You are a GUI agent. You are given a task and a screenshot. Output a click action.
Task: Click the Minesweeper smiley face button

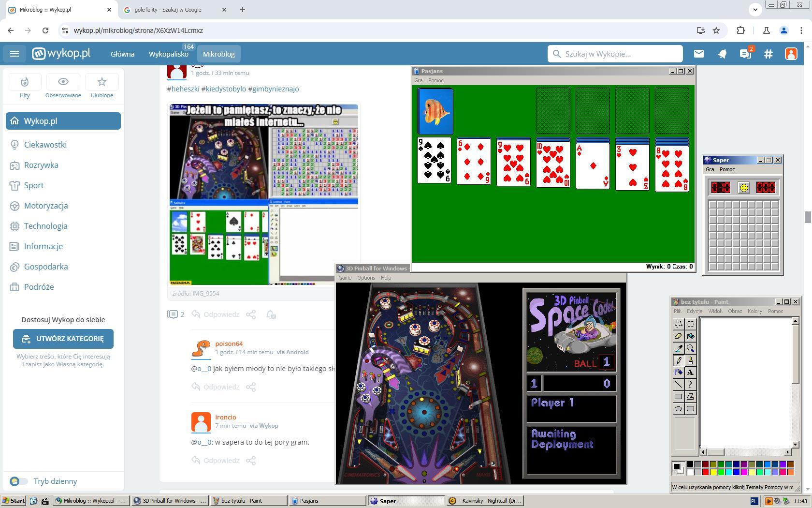click(x=743, y=188)
